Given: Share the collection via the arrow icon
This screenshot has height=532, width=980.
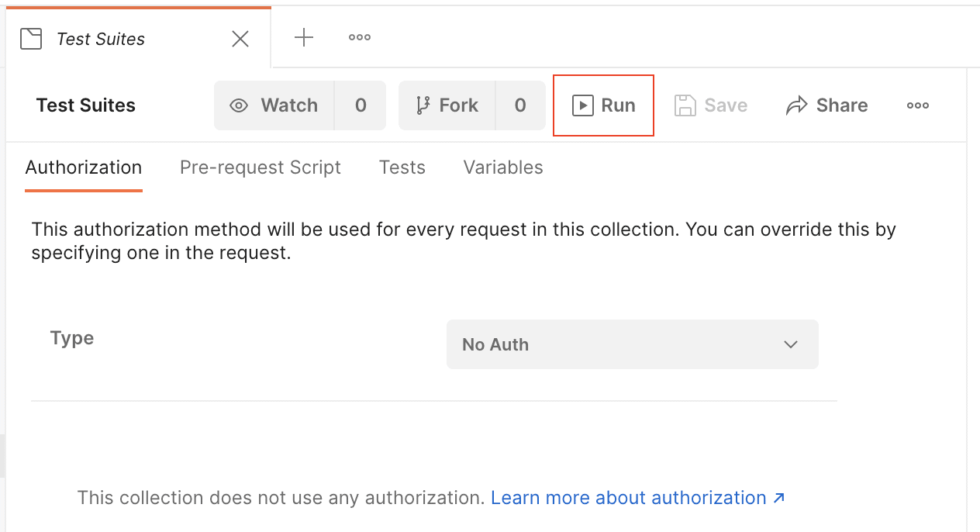Looking at the screenshot, I should click(x=826, y=105).
